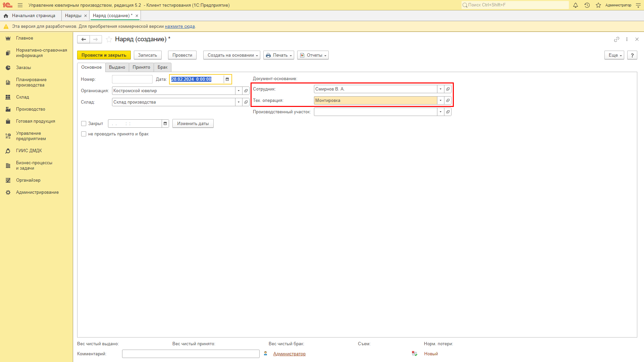Expand Организация dropdown list
This screenshot has width=644, height=362.
239,91
